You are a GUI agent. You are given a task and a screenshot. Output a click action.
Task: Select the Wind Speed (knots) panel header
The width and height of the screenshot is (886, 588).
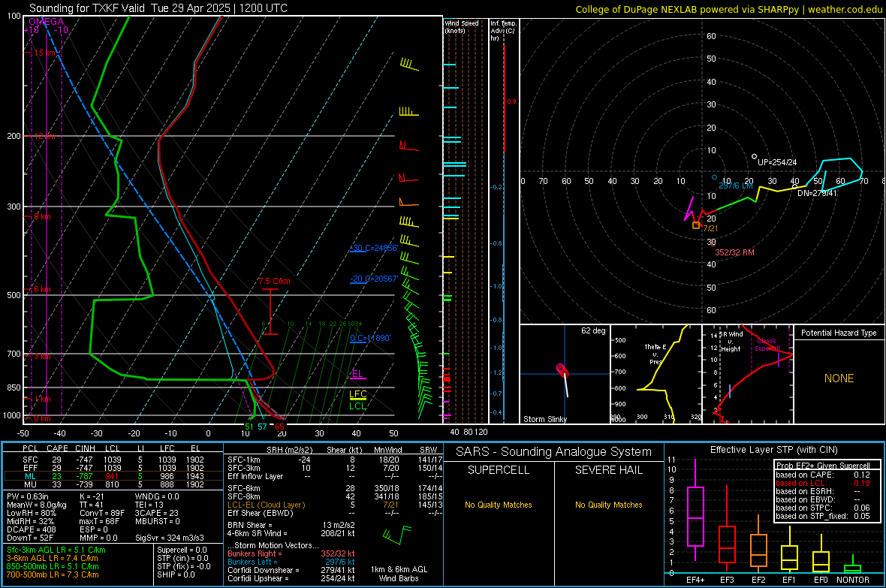462,26
